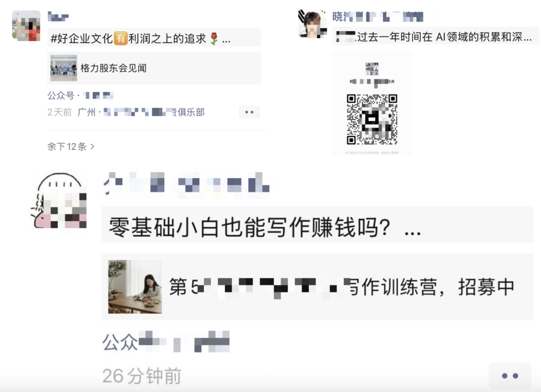The width and height of the screenshot is (541, 392).
Task: Tap the username starting with 晓
Action: (378, 17)
